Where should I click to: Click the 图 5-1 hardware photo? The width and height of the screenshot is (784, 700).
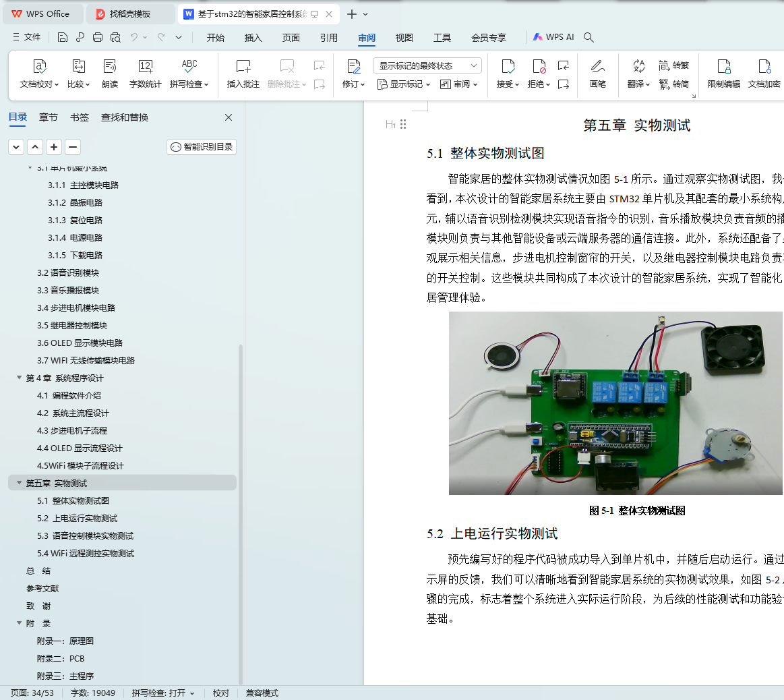click(615, 403)
